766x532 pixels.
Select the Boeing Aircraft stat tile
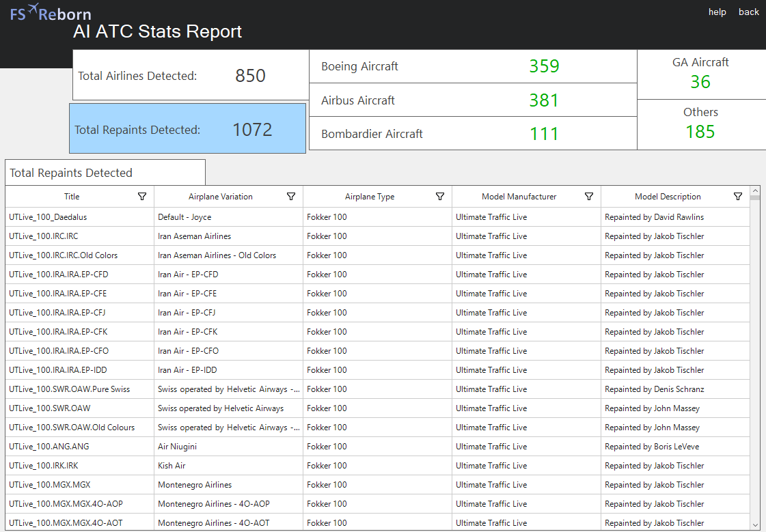click(x=473, y=66)
